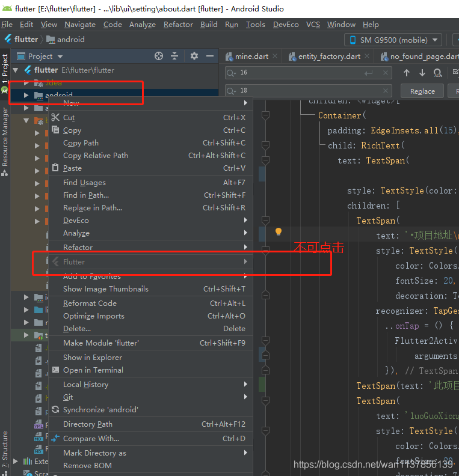Choose Find in Path... entry
The width and height of the screenshot is (459, 476).
point(150,195)
